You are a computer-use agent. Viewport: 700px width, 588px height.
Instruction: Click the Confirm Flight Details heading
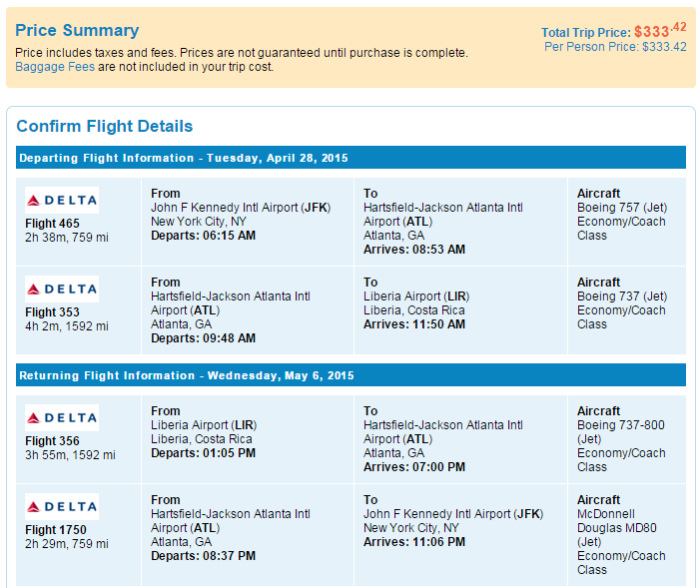click(105, 127)
